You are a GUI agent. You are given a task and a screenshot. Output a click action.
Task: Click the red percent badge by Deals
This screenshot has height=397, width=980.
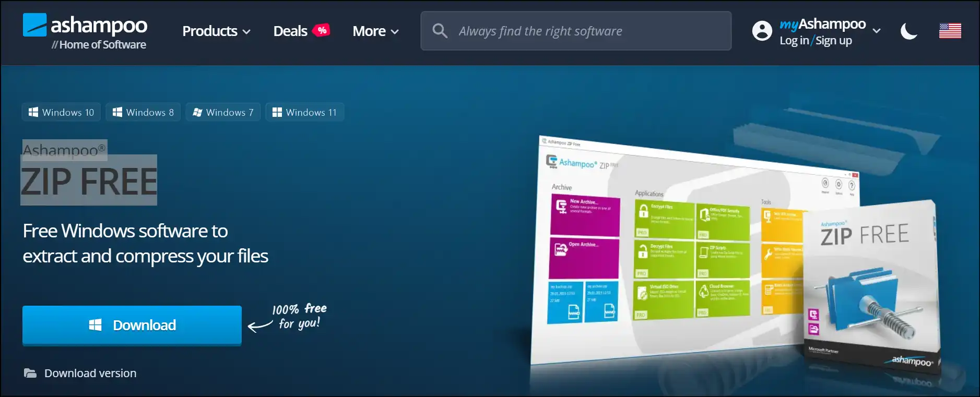click(322, 30)
